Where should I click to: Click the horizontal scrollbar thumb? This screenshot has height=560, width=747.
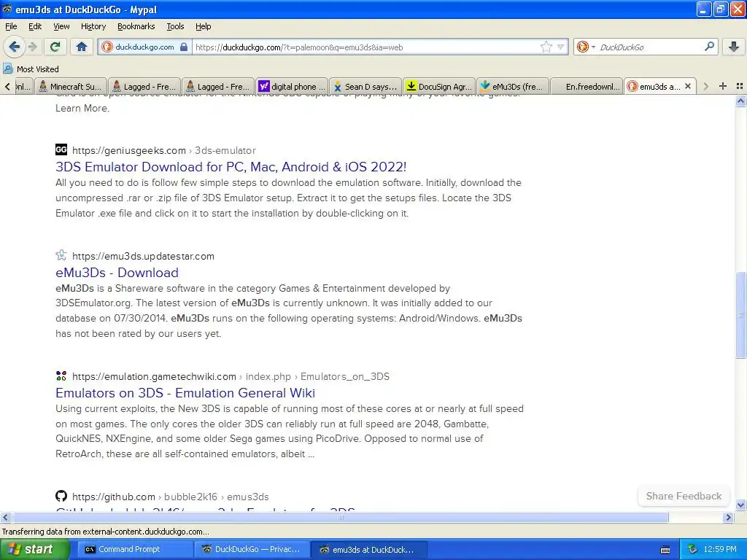click(340, 517)
